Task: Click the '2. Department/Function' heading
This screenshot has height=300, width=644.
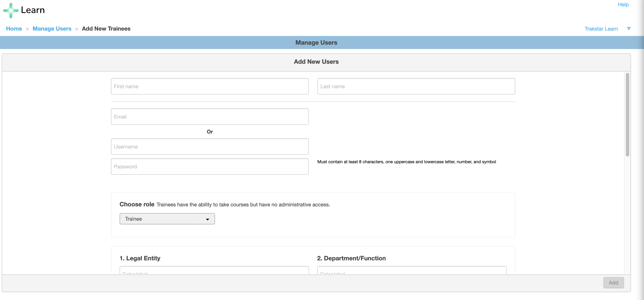Action: pos(351,258)
